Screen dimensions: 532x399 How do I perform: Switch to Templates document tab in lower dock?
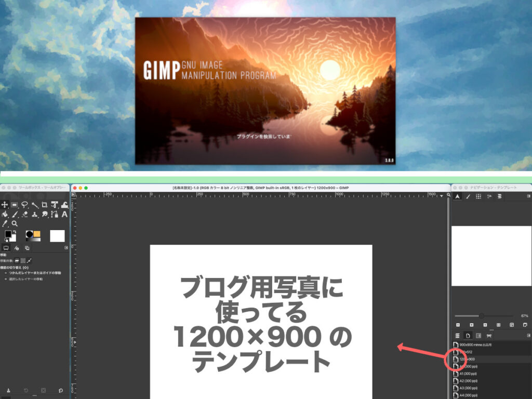coord(468,336)
